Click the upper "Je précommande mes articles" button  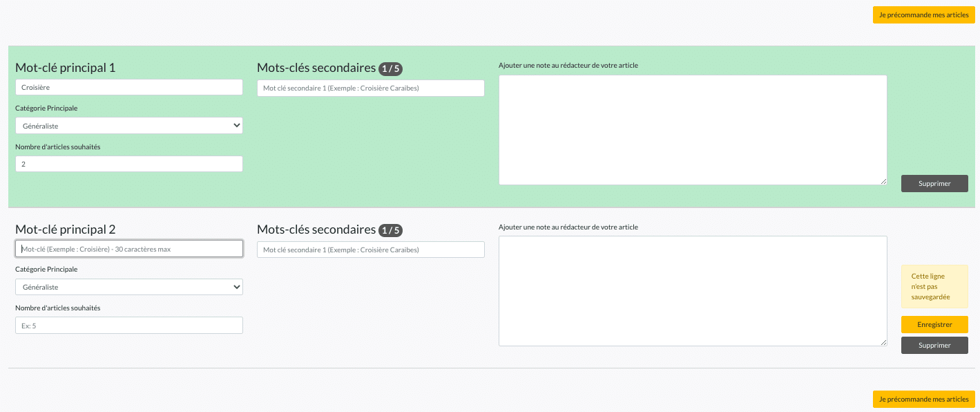[x=923, y=15]
